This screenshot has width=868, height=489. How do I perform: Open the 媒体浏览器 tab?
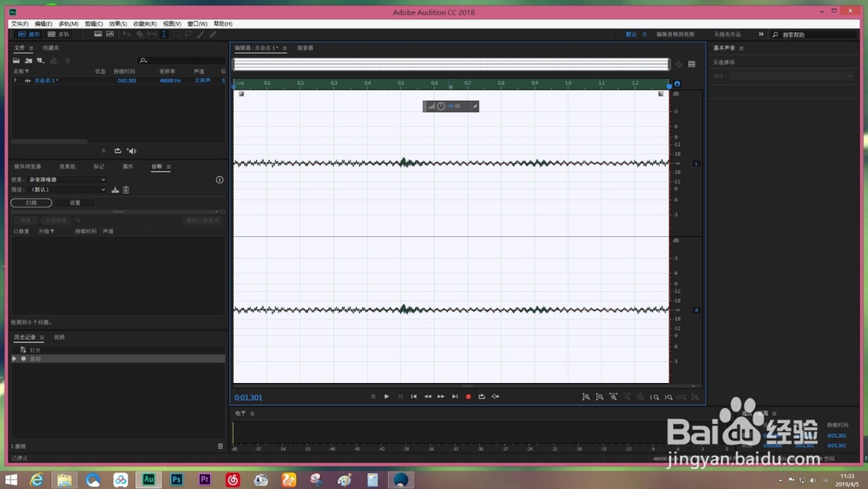(x=28, y=167)
